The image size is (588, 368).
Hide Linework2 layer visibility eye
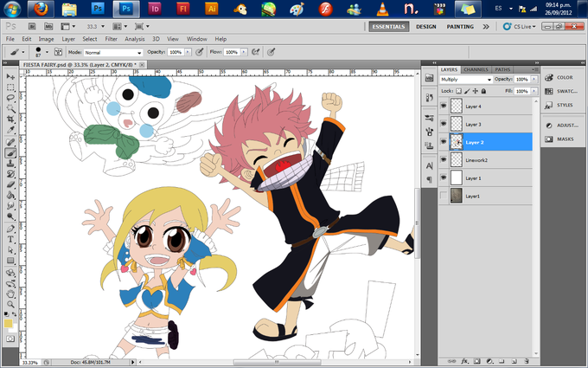pos(444,159)
